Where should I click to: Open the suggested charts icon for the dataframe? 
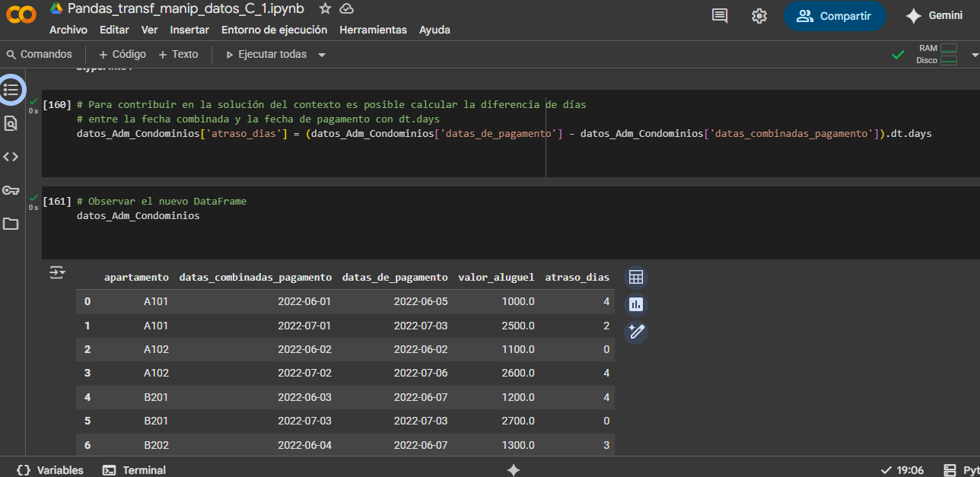pos(636,305)
